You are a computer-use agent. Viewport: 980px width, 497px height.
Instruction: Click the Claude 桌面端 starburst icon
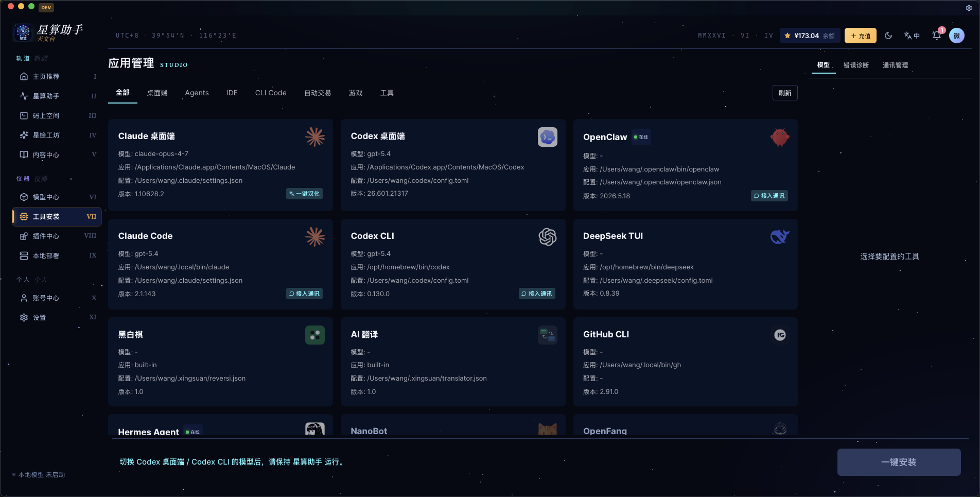coord(315,137)
